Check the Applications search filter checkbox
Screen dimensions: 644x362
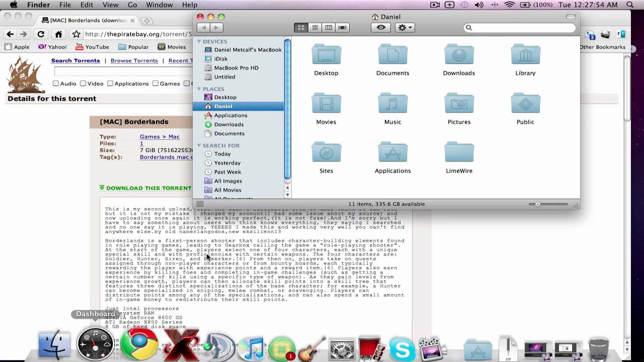point(110,83)
